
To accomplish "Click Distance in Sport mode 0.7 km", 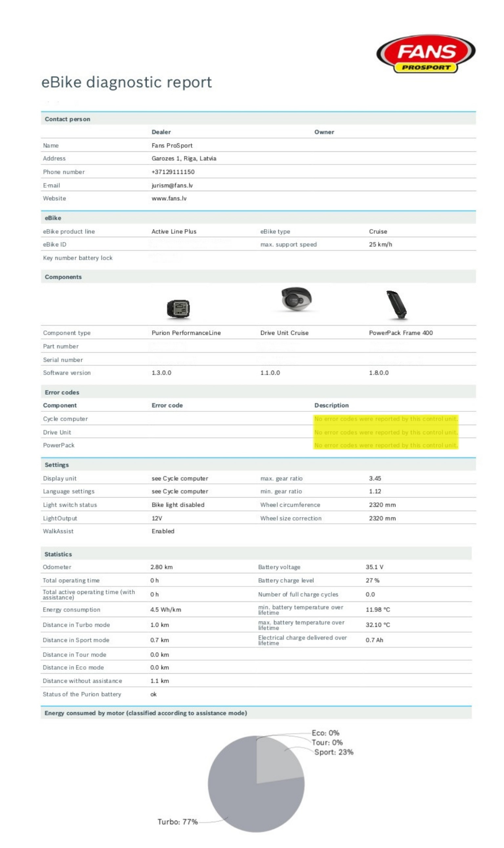I will tap(159, 640).
